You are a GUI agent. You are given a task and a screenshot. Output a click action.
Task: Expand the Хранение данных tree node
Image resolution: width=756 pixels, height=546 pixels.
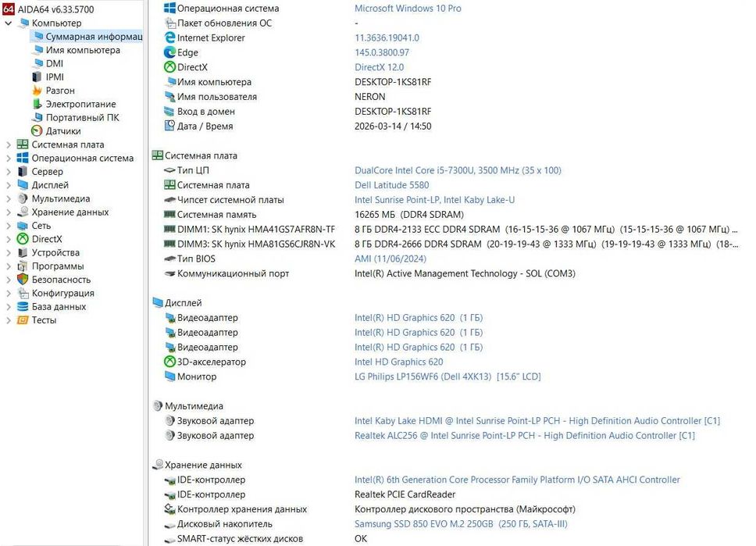click(8, 212)
